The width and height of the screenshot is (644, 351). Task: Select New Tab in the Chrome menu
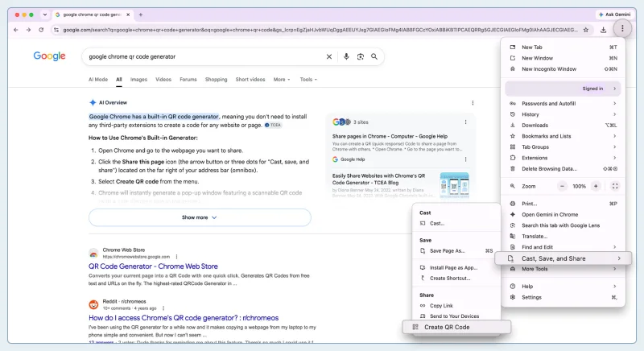point(563,47)
